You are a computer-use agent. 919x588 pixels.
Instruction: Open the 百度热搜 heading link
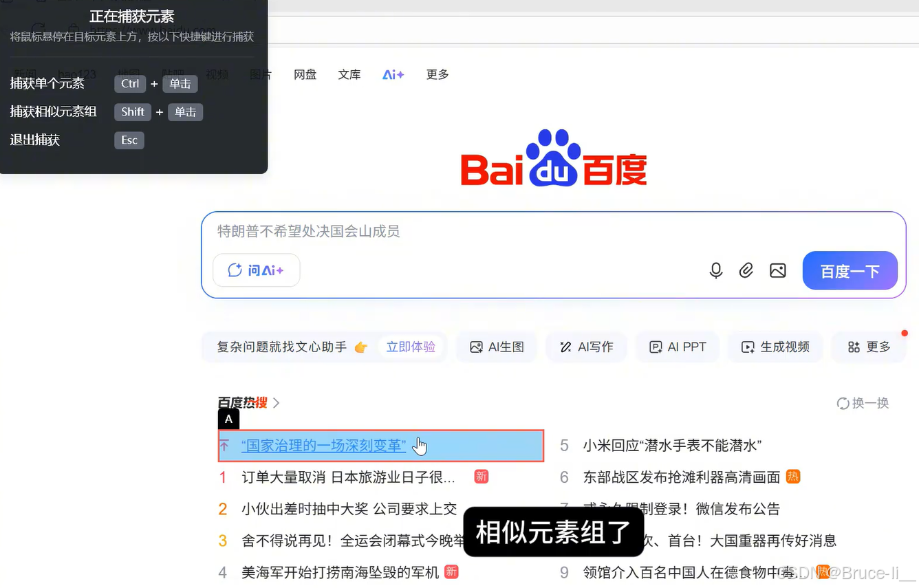click(242, 403)
